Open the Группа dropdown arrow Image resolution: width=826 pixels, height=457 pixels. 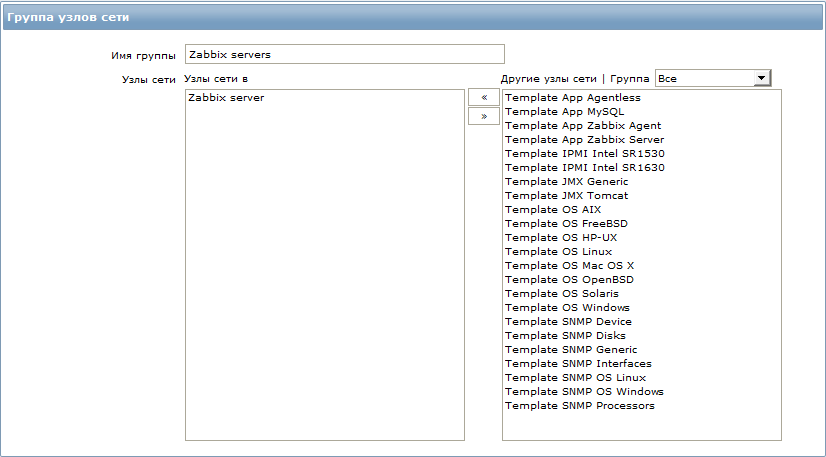[x=761, y=78]
